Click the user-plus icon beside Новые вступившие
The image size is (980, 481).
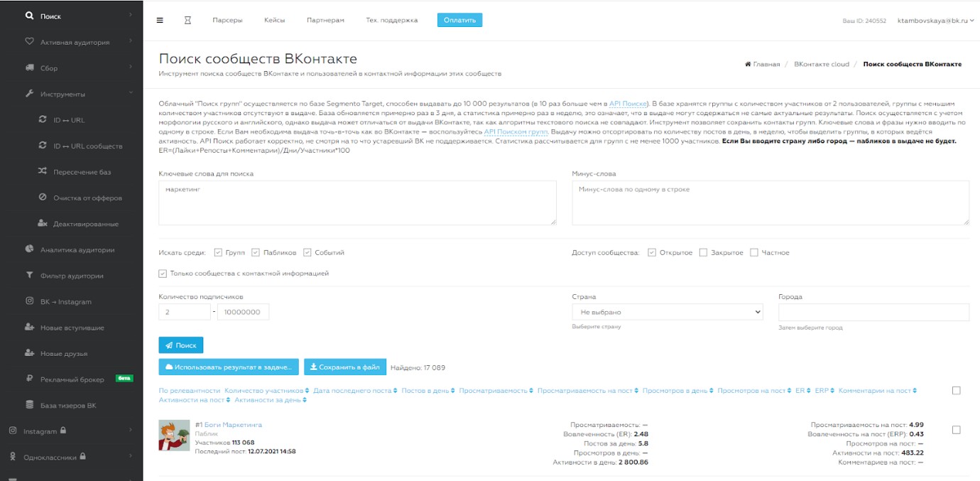coord(29,328)
